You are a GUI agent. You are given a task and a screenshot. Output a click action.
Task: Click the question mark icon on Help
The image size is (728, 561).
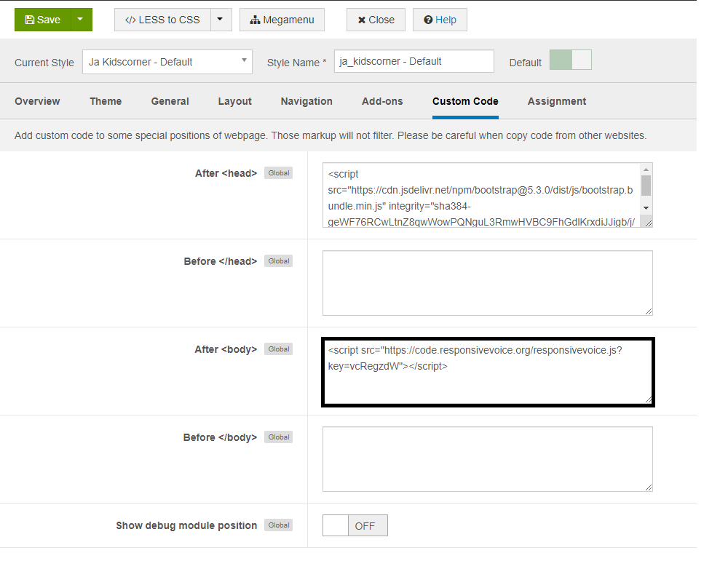coord(428,20)
